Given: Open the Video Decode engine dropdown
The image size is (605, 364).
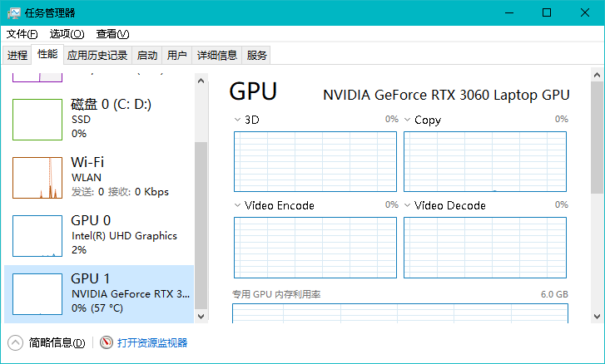Looking at the screenshot, I should point(408,205).
